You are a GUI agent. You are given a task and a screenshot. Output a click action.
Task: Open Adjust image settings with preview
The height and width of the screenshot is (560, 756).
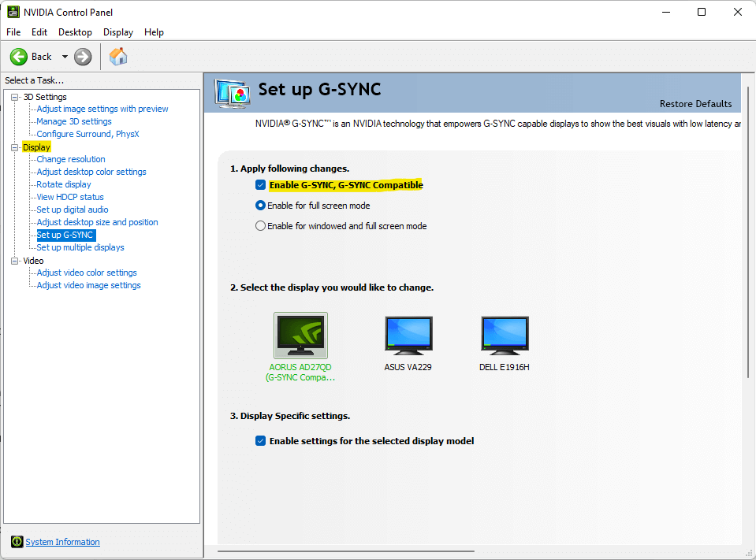point(102,109)
